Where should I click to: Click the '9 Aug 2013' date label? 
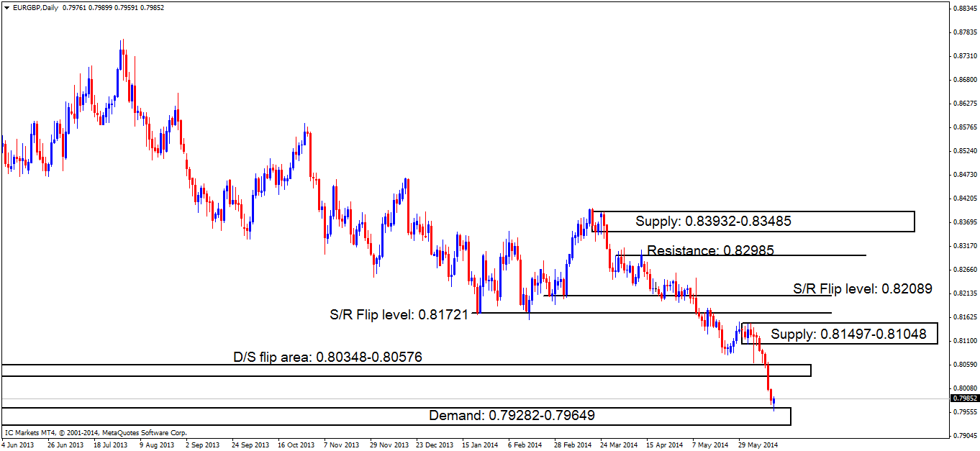click(x=157, y=445)
